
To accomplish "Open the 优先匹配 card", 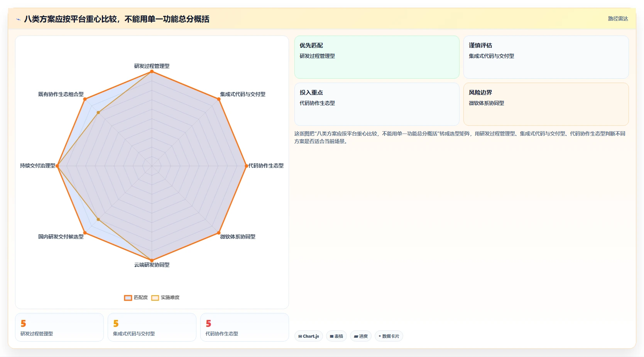I will tap(377, 57).
